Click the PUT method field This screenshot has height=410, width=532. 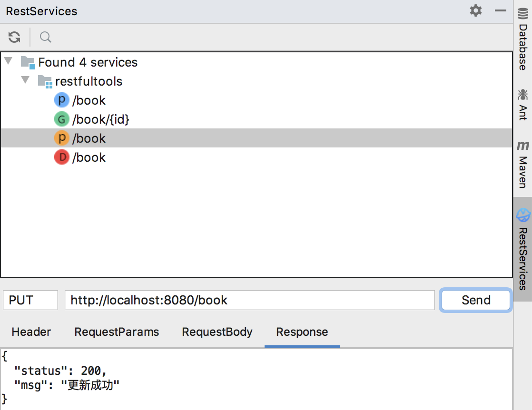pyautogui.click(x=30, y=300)
